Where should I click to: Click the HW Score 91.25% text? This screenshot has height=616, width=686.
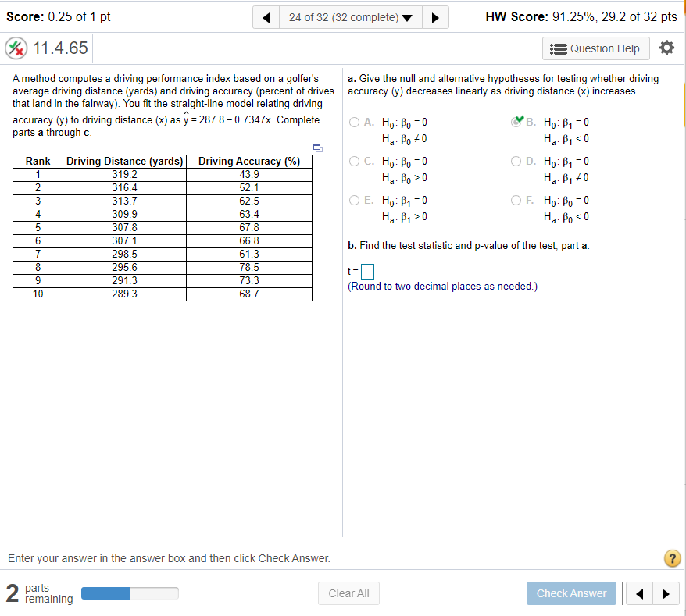coord(581,17)
